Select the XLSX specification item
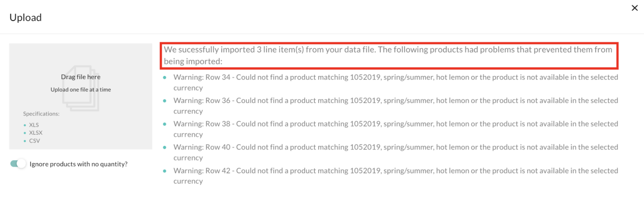This screenshot has height=199, width=644. (x=36, y=133)
